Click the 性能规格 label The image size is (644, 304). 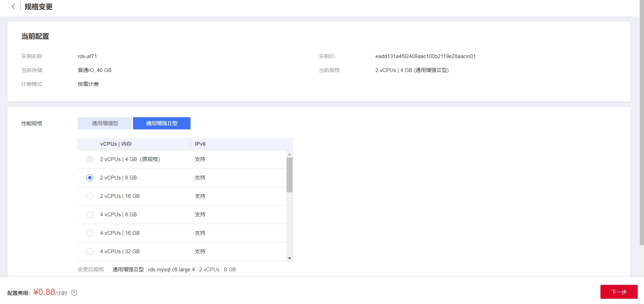click(32, 123)
